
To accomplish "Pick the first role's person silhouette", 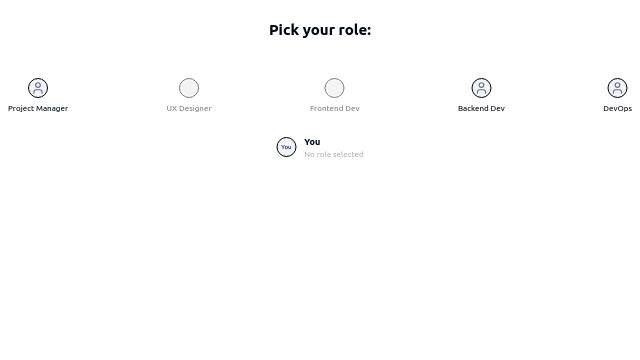I will (x=38, y=88).
